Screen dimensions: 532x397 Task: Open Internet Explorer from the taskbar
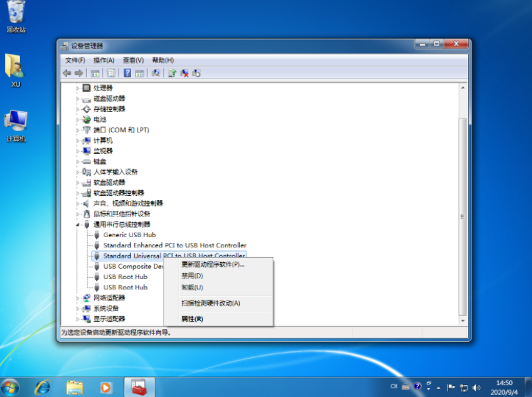pyautogui.click(x=43, y=386)
